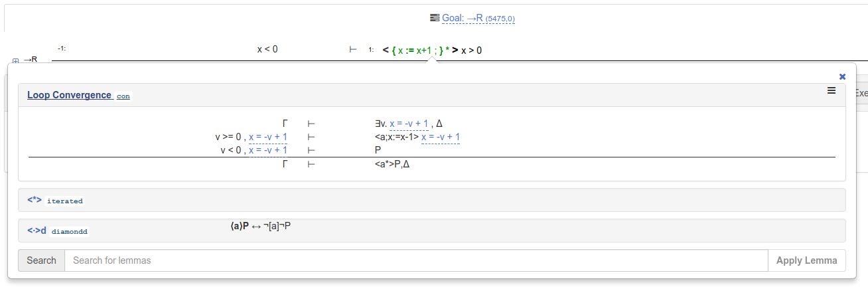
Task: Click the list icon beside Goal
Action: [435, 18]
